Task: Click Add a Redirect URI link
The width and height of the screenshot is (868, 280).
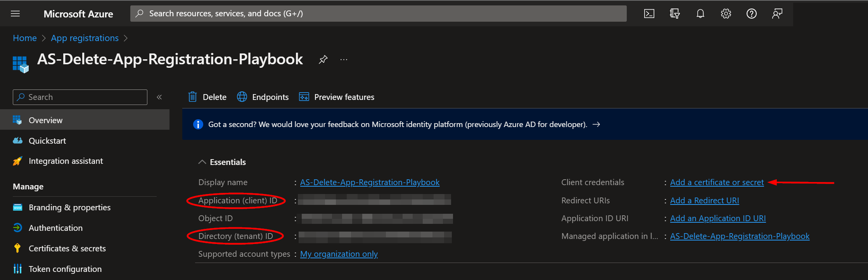Action: coord(704,201)
